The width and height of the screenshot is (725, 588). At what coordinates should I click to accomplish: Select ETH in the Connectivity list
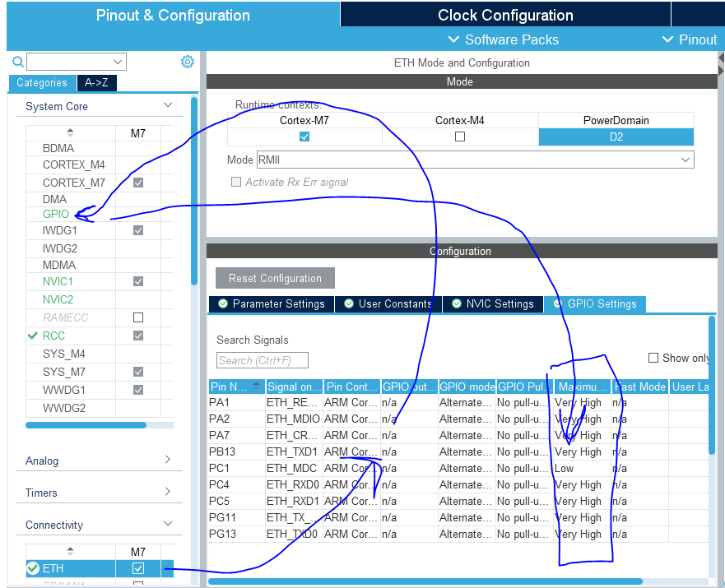pyautogui.click(x=53, y=568)
